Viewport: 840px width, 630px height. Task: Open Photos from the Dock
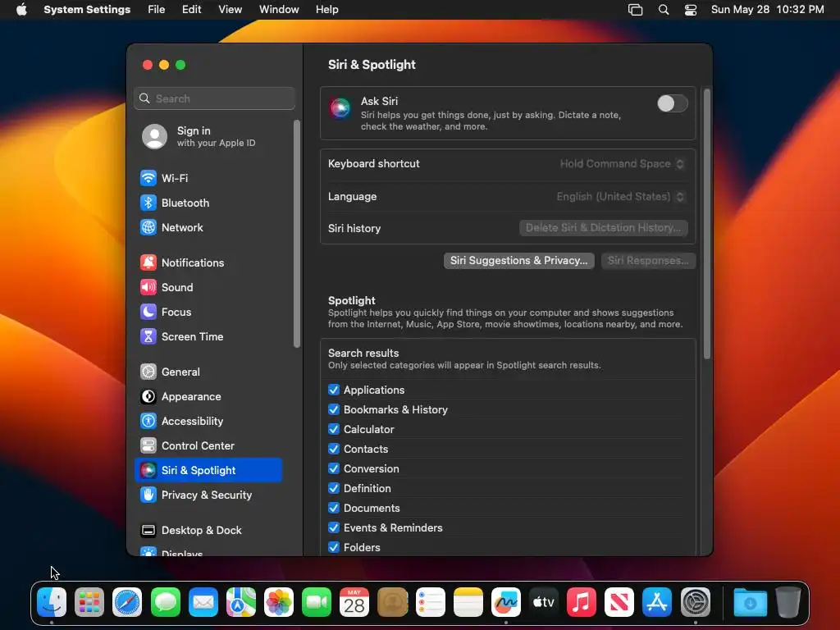click(x=279, y=602)
